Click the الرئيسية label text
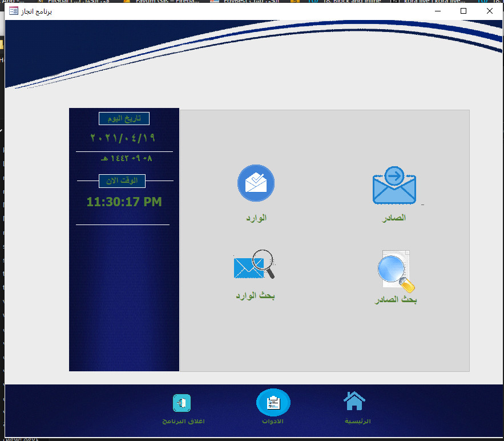 click(357, 421)
